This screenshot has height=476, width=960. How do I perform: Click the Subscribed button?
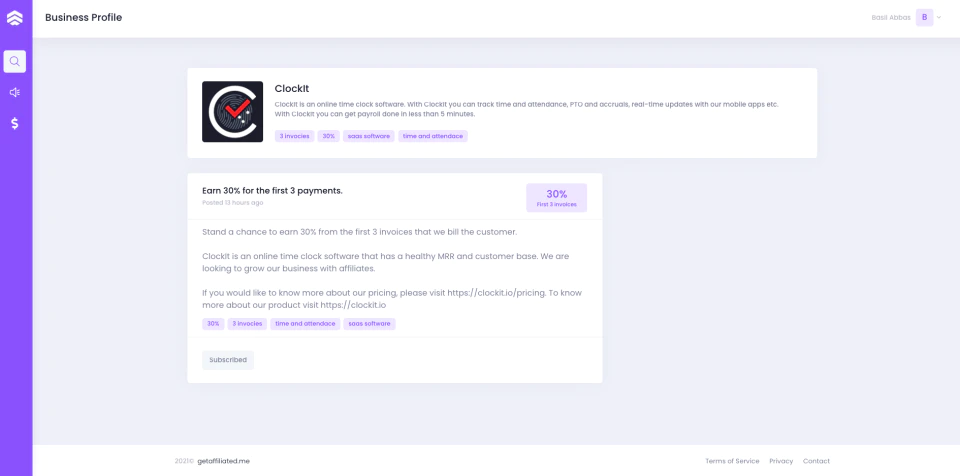(x=228, y=360)
